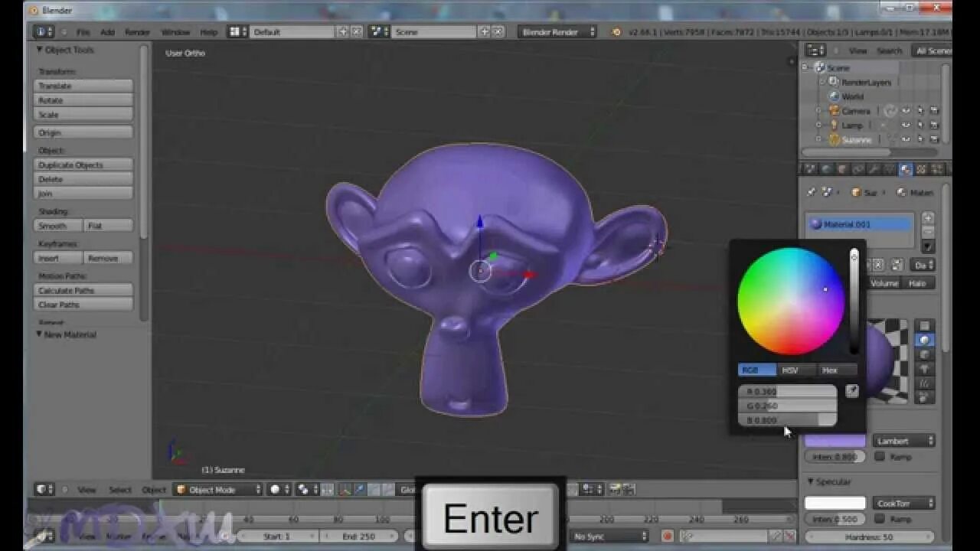Open the Lambert diffuse shader dropdown
The width and height of the screenshot is (980, 551).
point(904,441)
